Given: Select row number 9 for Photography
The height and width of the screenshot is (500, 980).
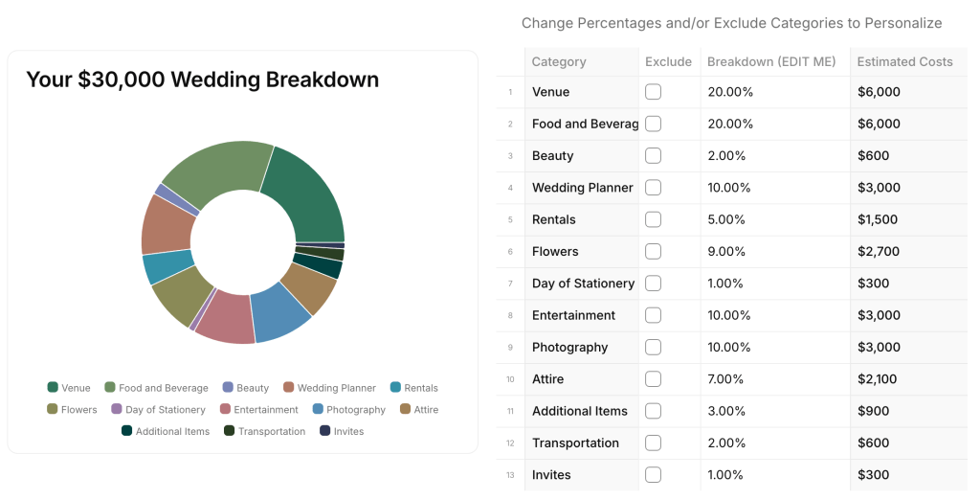Looking at the screenshot, I should pyautogui.click(x=510, y=348).
